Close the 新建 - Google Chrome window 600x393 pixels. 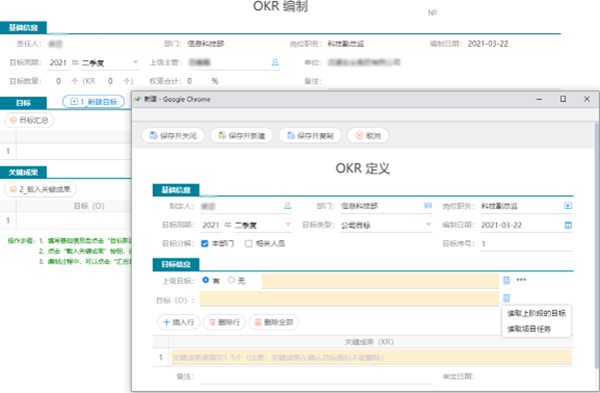click(x=587, y=99)
